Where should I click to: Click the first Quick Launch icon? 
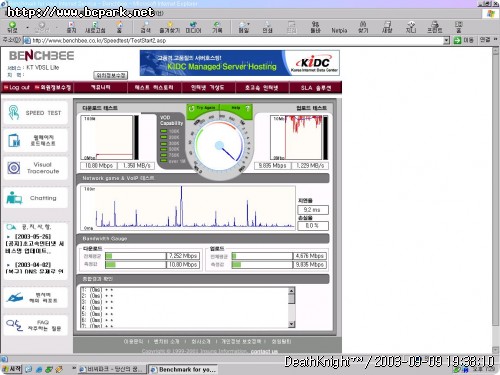[x=29, y=369]
